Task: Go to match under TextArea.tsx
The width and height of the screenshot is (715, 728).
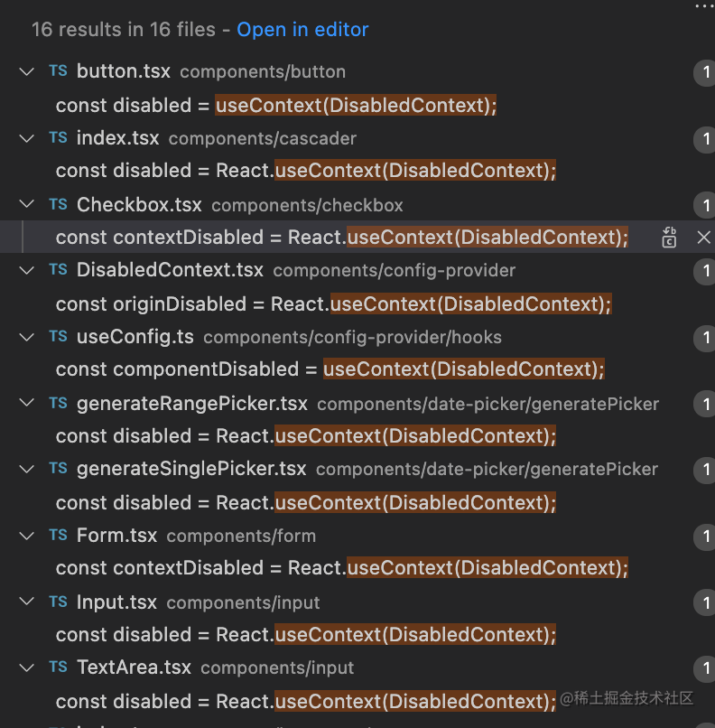Action: click(x=306, y=702)
